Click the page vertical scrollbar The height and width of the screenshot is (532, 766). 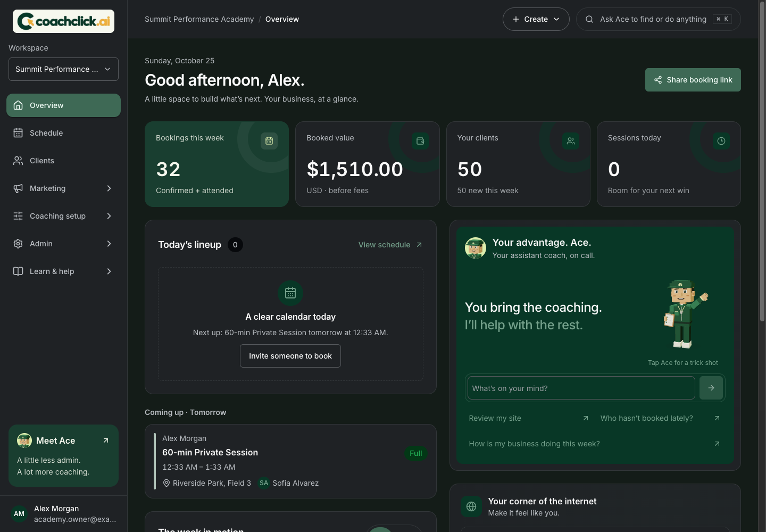tap(762, 162)
